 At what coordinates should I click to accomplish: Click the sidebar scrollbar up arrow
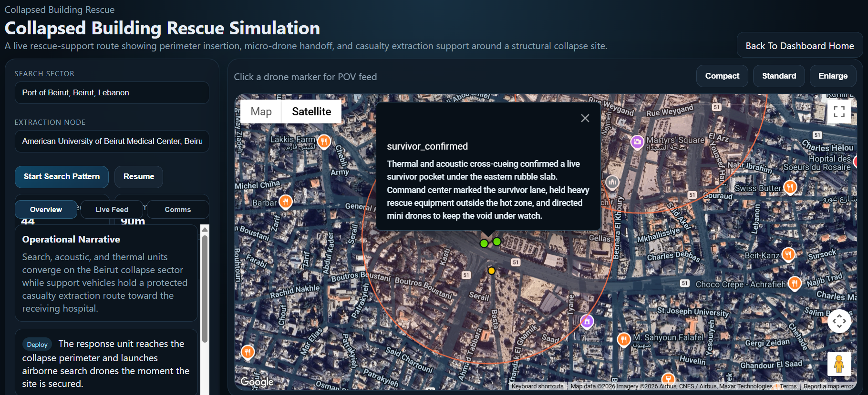click(x=205, y=229)
